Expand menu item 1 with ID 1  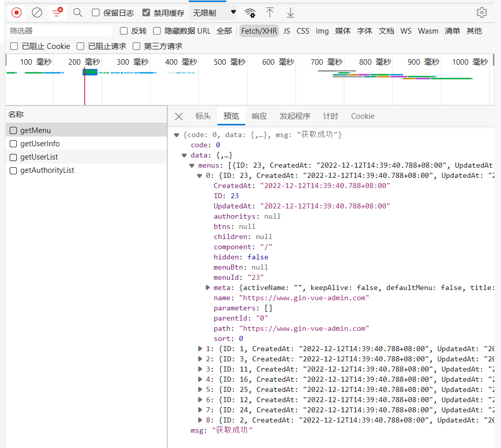(200, 349)
